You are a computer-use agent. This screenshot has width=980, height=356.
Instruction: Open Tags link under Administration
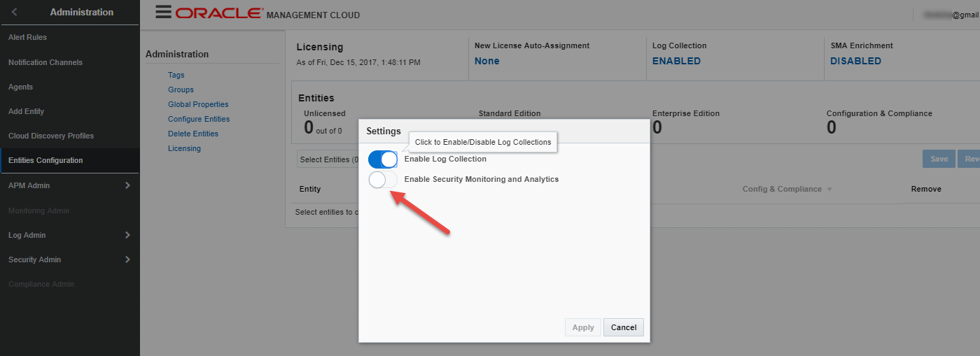coord(176,75)
